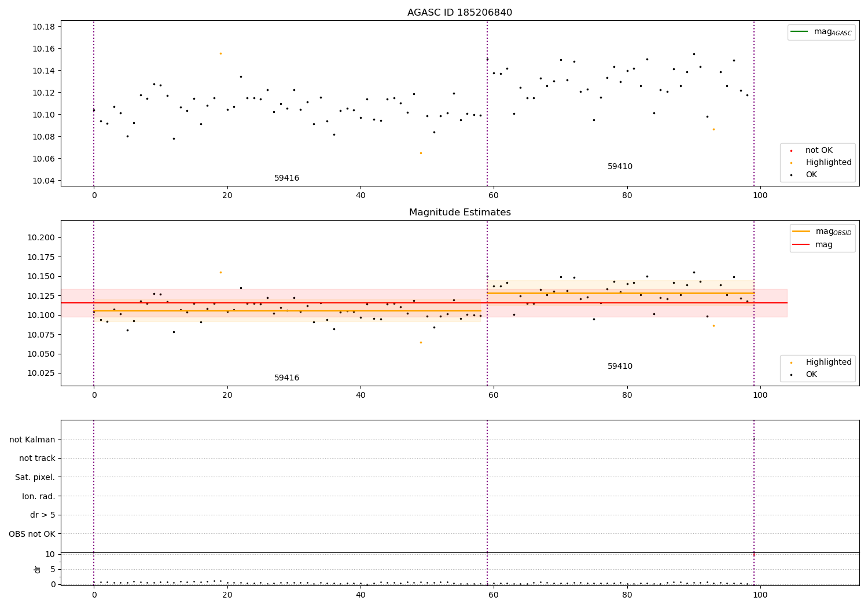Click the 59410 label in middle plot
Image resolution: width=868 pixels, height=608 pixels.
(620, 367)
